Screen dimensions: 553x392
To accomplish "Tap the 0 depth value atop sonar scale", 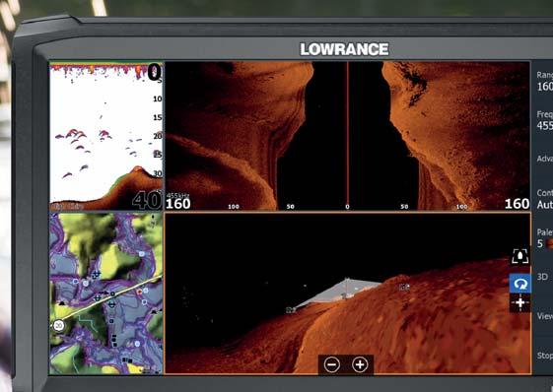I will [154, 72].
